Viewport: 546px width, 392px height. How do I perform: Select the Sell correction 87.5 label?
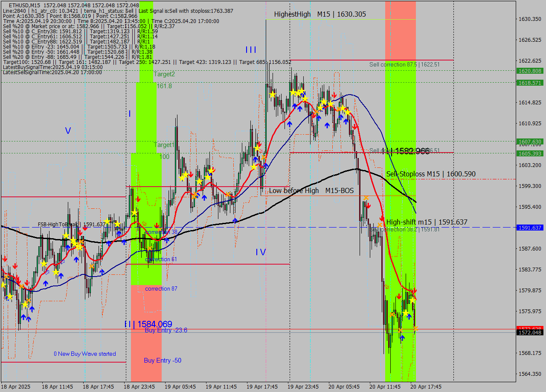[x=404, y=64]
